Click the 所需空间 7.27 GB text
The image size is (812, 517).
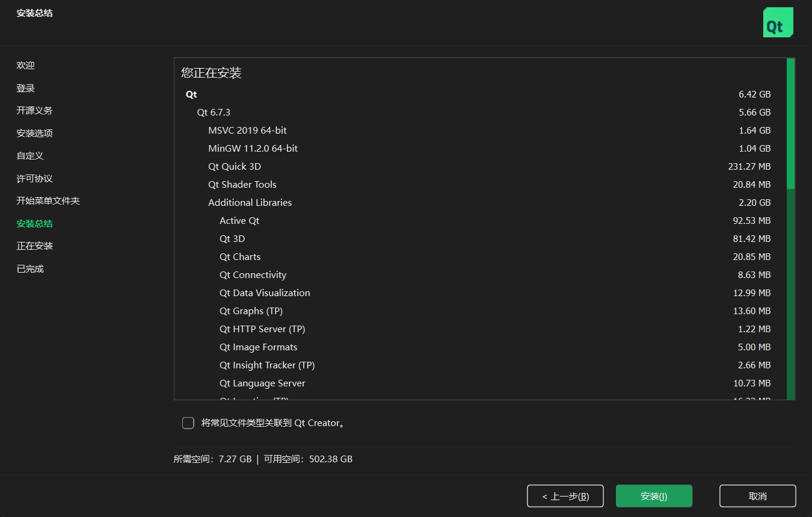(213, 459)
